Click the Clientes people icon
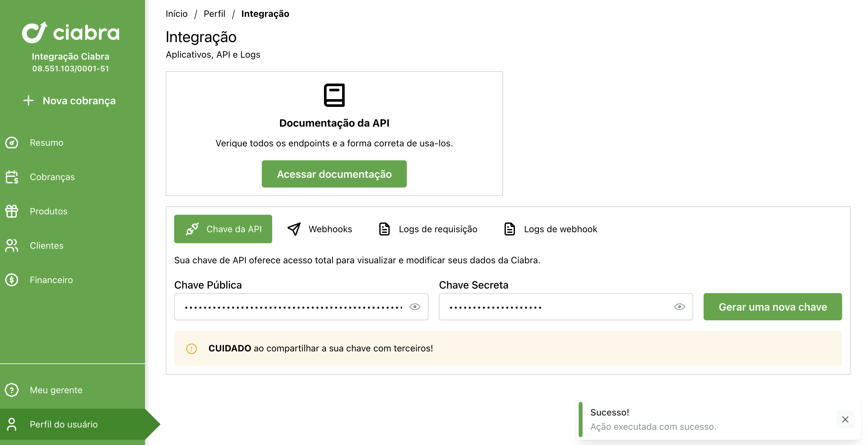 pyautogui.click(x=12, y=246)
